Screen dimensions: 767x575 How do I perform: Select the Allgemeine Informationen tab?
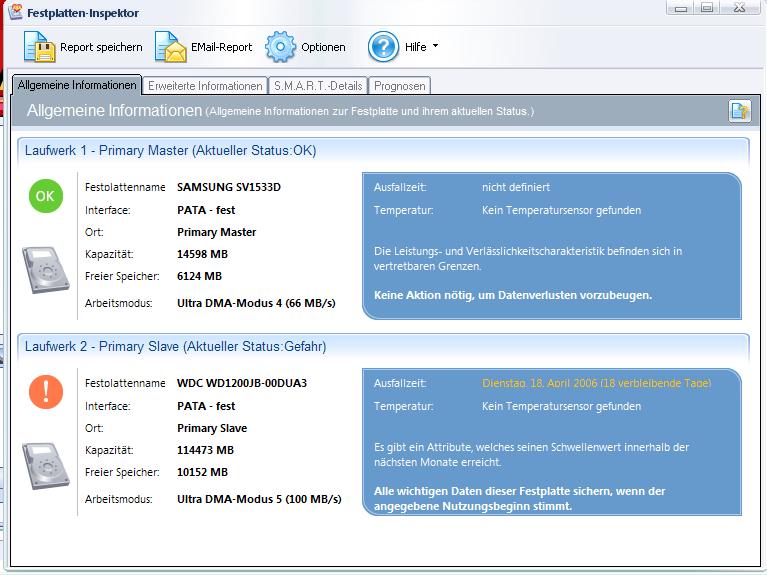tap(77, 85)
